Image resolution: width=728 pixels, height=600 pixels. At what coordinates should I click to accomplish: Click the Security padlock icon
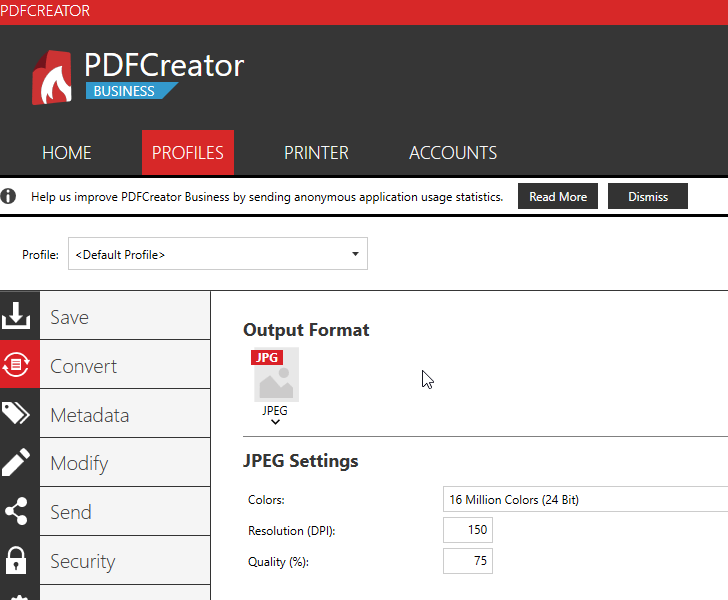pos(16,560)
